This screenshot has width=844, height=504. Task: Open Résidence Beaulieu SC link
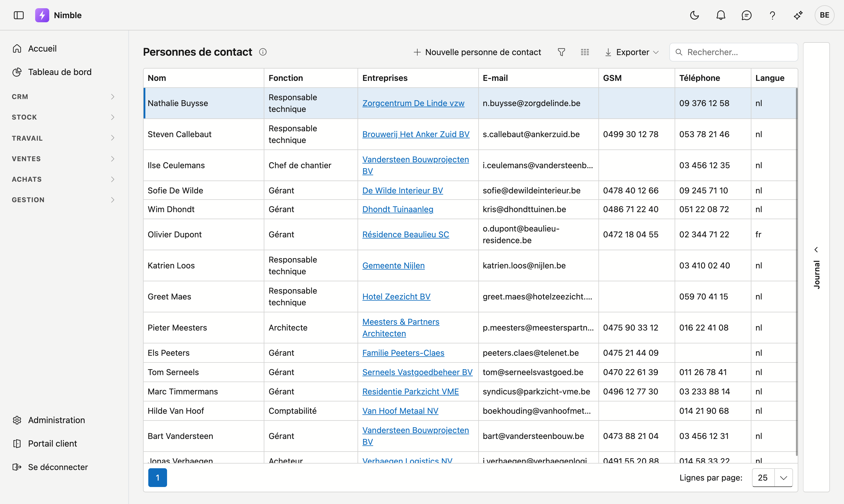[406, 234]
